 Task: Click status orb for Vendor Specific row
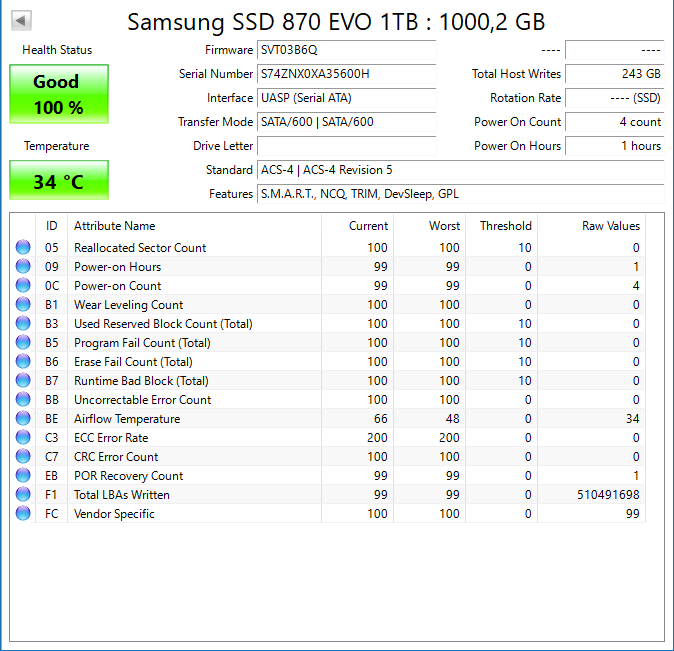click(23, 514)
